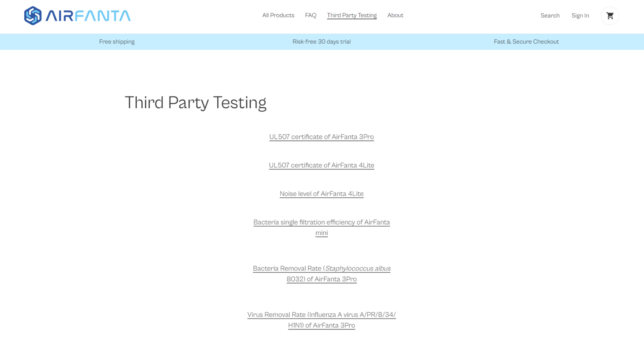
Task: Select Third Party Testing in navigation bar
Action: [x=352, y=16]
